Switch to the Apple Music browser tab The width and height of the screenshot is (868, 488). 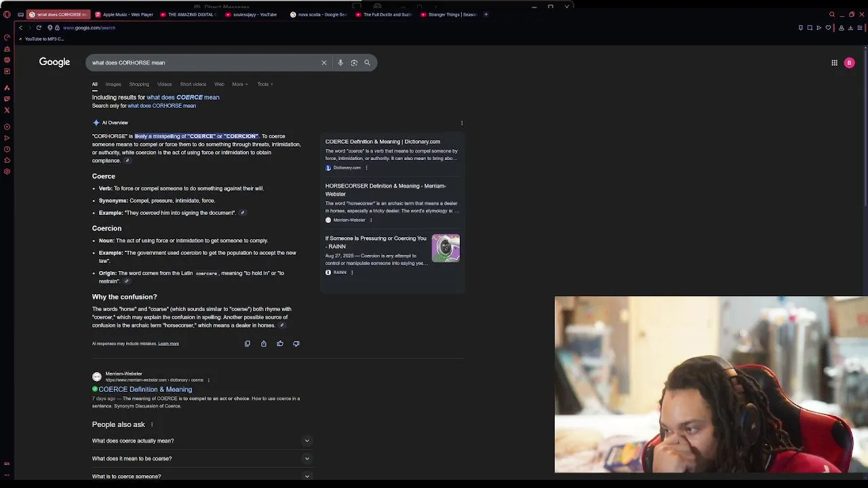pos(124,14)
